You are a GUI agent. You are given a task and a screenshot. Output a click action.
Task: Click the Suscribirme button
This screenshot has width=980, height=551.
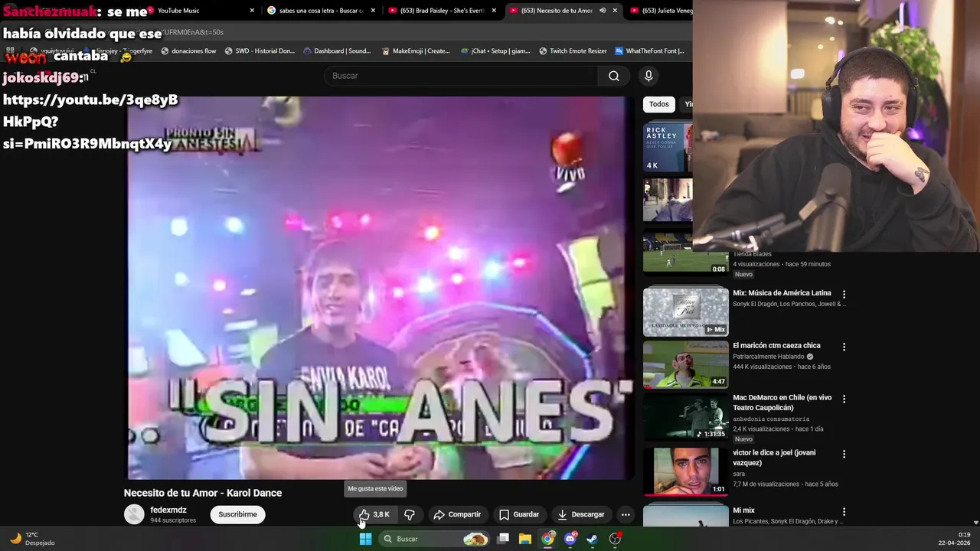coord(237,514)
